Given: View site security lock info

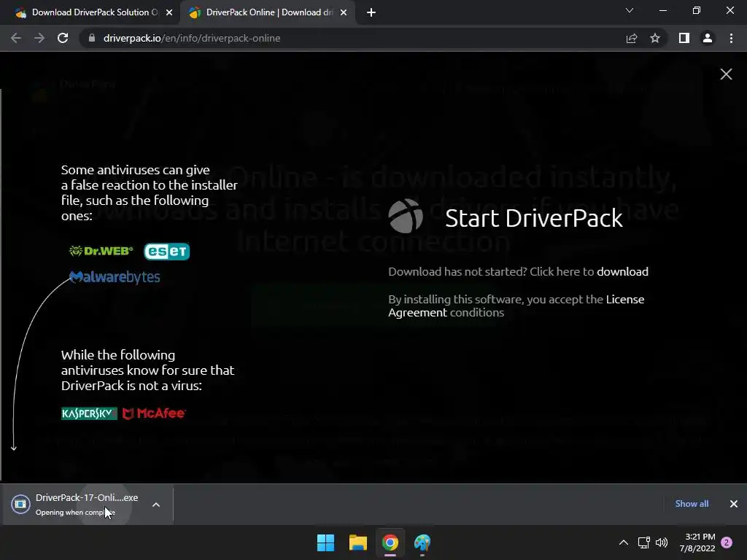Looking at the screenshot, I should click(92, 38).
